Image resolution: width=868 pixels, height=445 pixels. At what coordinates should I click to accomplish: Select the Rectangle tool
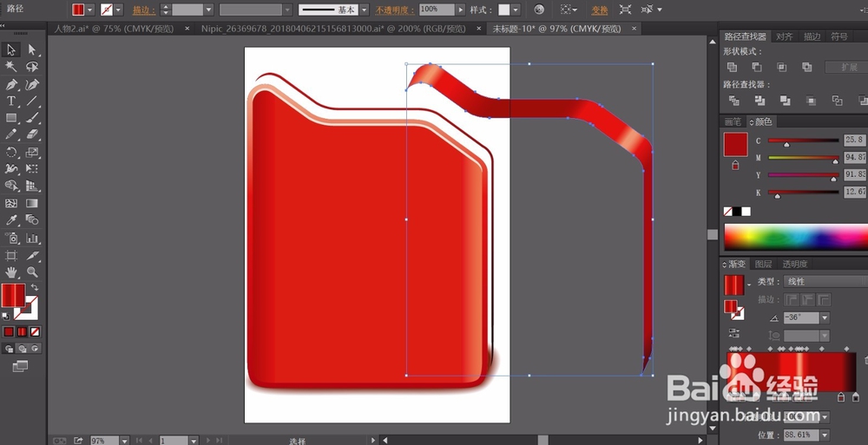(x=11, y=118)
